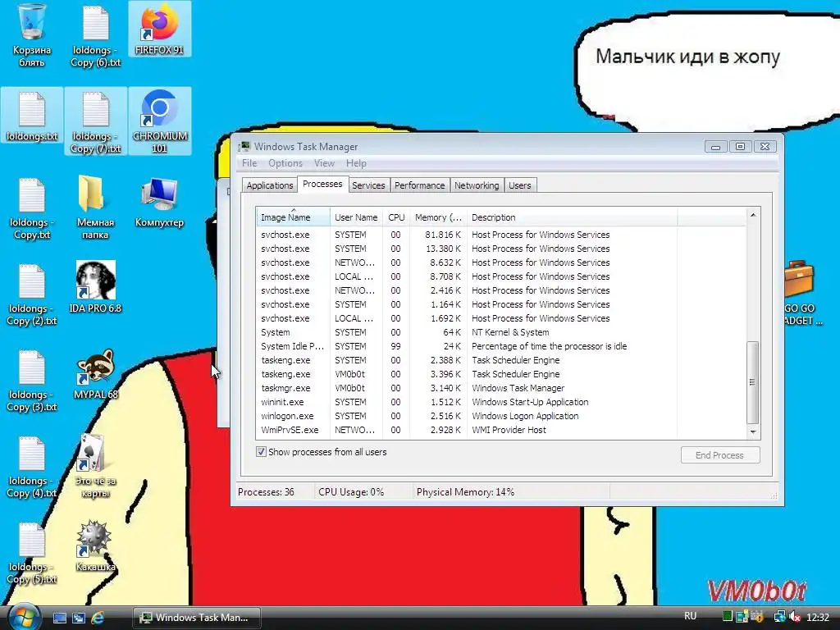Open the Options menu in Task Manager

coord(285,163)
